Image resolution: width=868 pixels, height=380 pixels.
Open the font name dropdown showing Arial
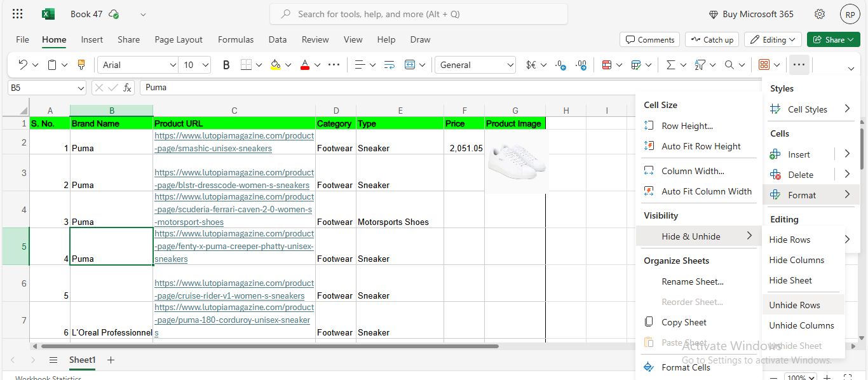pyautogui.click(x=138, y=65)
